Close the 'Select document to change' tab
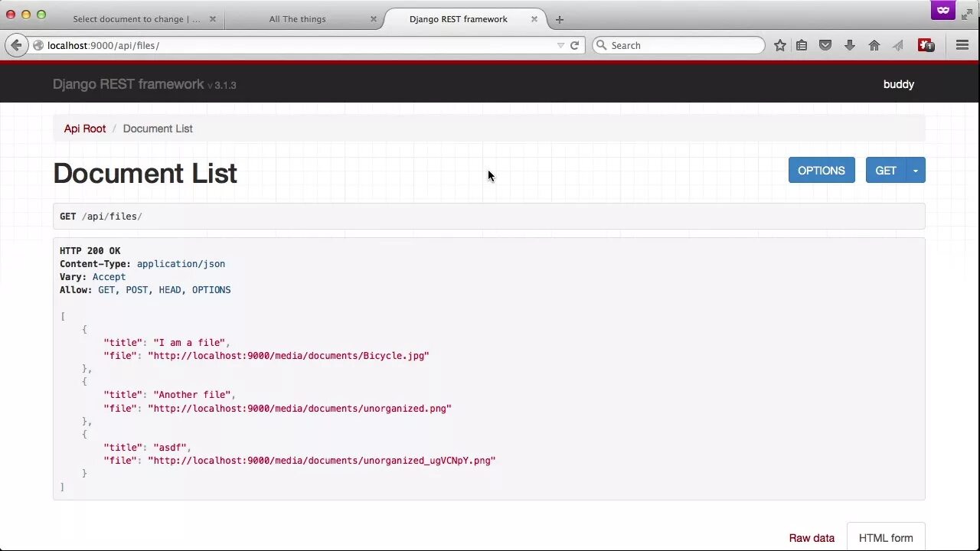Image resolution: width=980 pixels, height=551 pixels. tap(213, 19)
